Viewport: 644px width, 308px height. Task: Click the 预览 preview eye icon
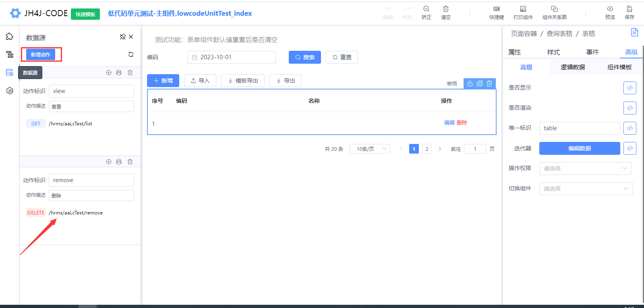[610, 12]
